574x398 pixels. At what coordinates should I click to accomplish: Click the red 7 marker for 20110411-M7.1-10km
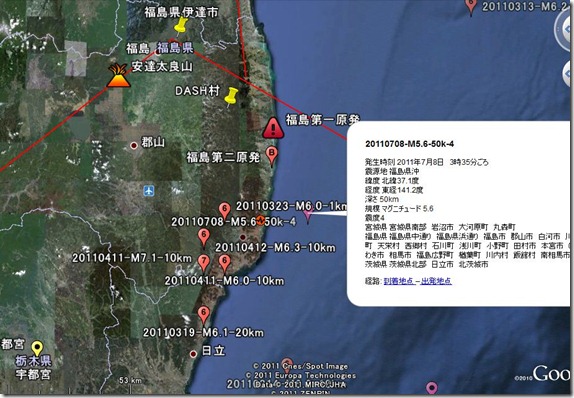204,264
